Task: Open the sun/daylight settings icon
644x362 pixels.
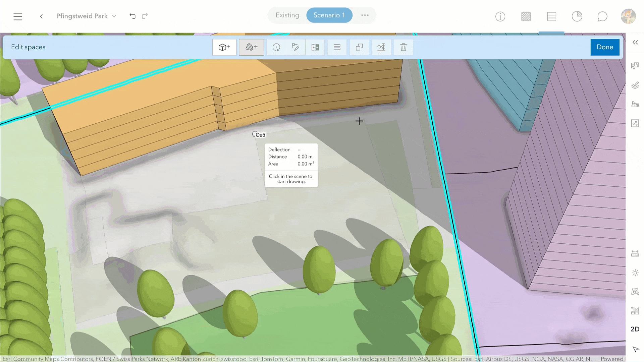Action: click(x=635, y=273)
